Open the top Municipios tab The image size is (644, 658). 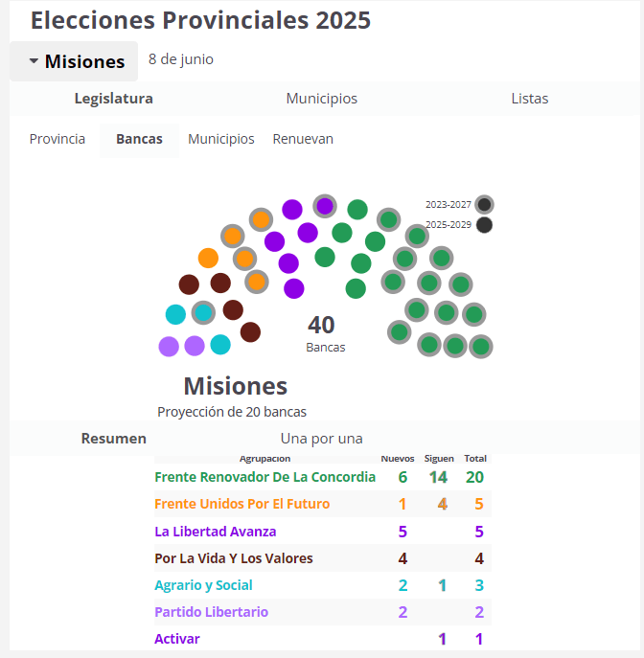(x=322, y=99)
